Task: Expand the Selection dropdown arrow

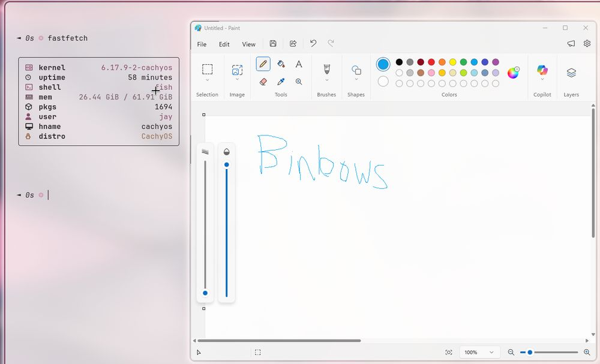Action: (x=207, y=80)
